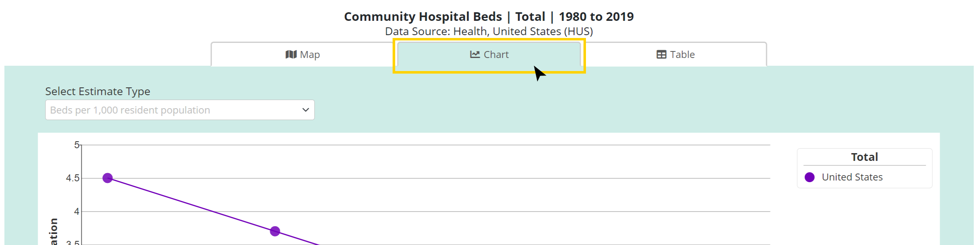Click the line chart icon on Chart tab

coord(474,54)
